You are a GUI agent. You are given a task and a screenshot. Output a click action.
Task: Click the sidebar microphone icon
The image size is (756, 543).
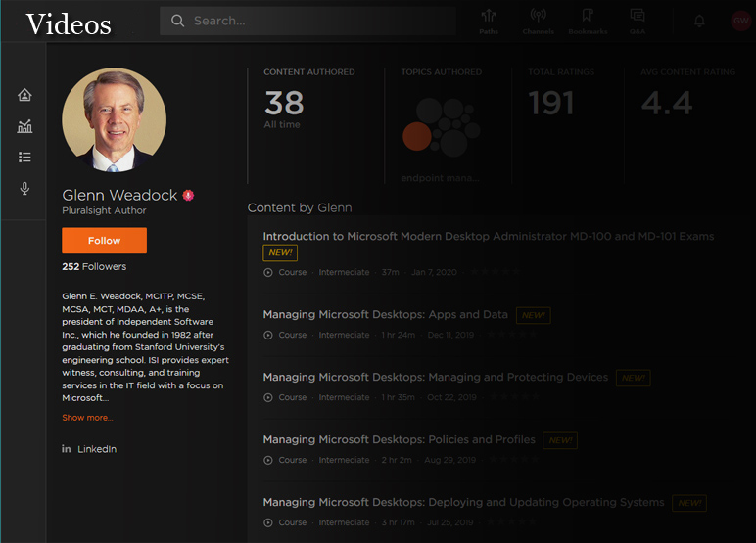pos(24,188)
